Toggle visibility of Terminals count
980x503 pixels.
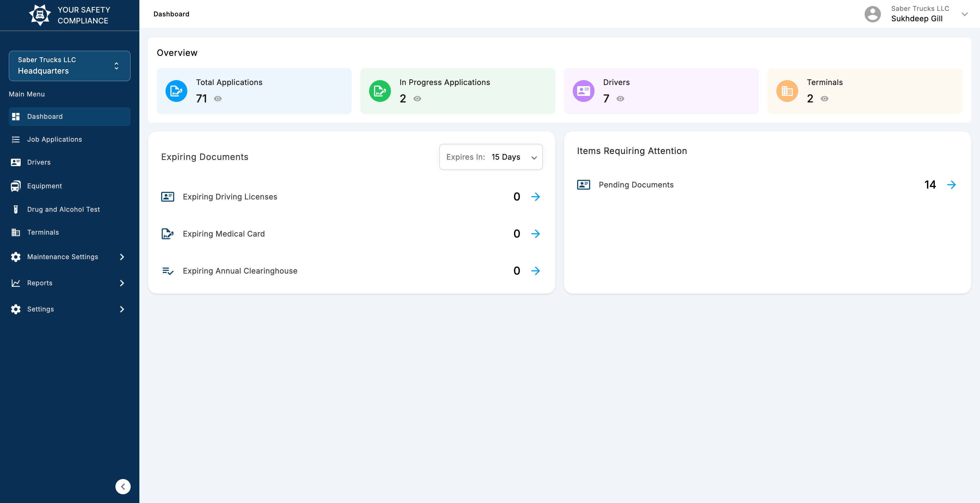824,99
